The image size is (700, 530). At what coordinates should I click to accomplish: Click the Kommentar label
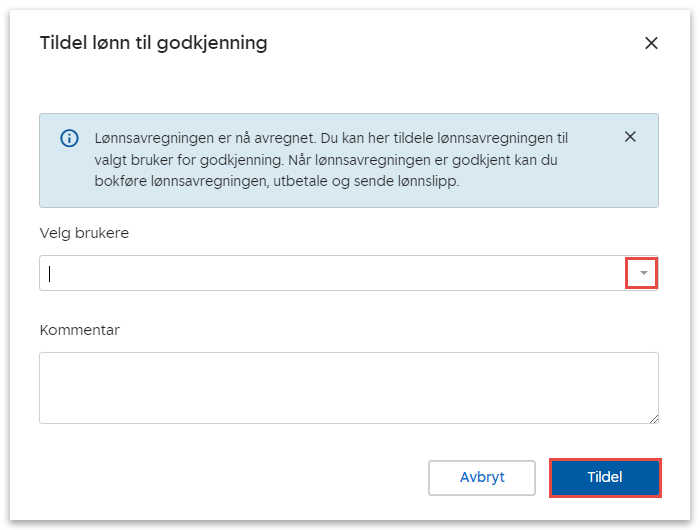(x=79, y=330)
